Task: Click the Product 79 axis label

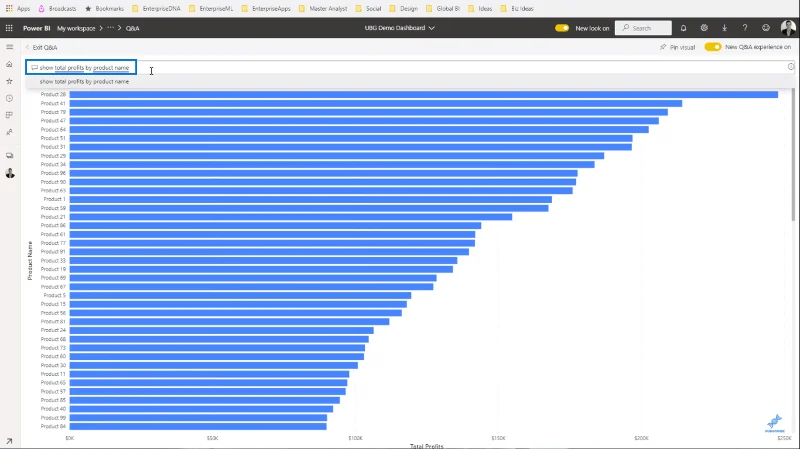Action: (53, 112)
